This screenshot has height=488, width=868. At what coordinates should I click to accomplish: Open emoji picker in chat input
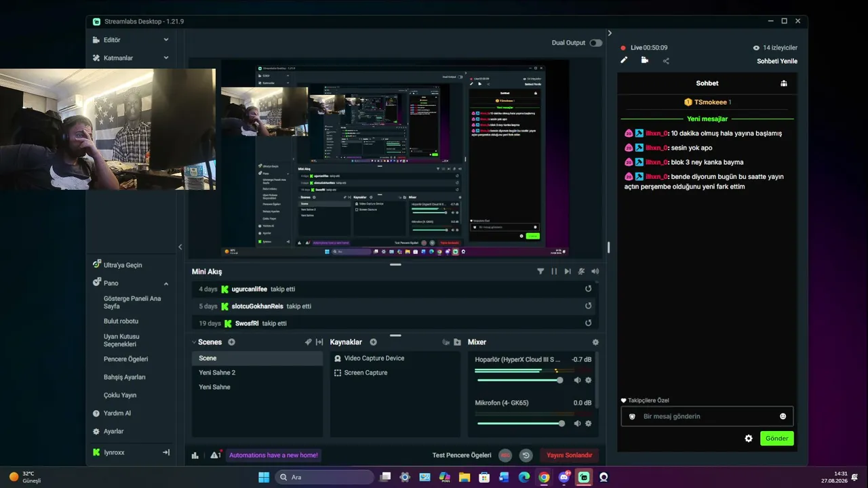pyautogui.click(x=783, y=416)
